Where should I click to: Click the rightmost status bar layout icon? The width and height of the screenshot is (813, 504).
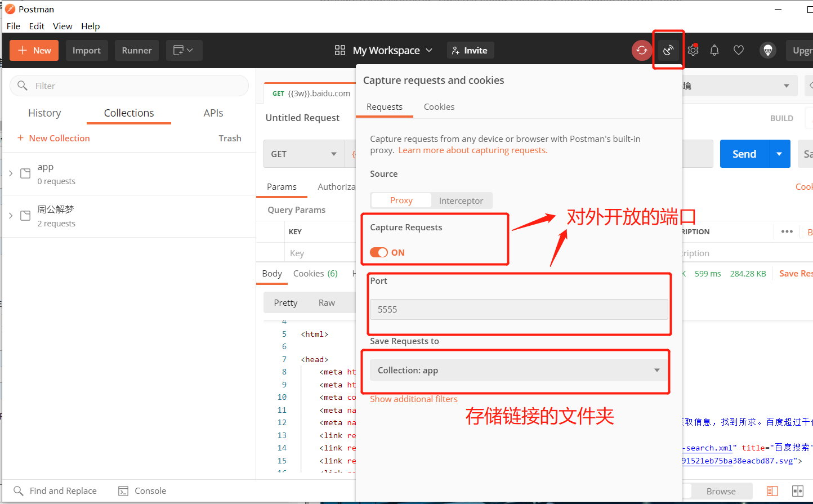(x=798, y=491)
